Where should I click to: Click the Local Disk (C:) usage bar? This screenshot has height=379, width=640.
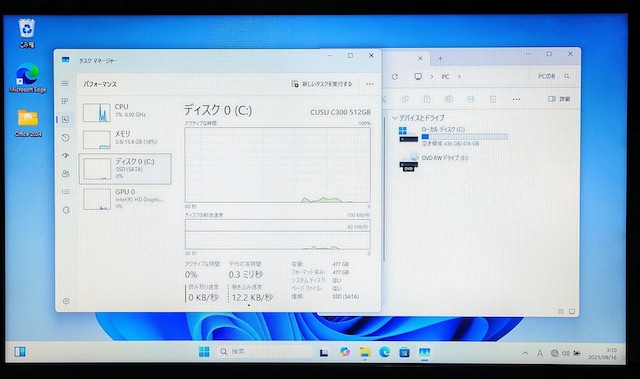tap(464, 136)
